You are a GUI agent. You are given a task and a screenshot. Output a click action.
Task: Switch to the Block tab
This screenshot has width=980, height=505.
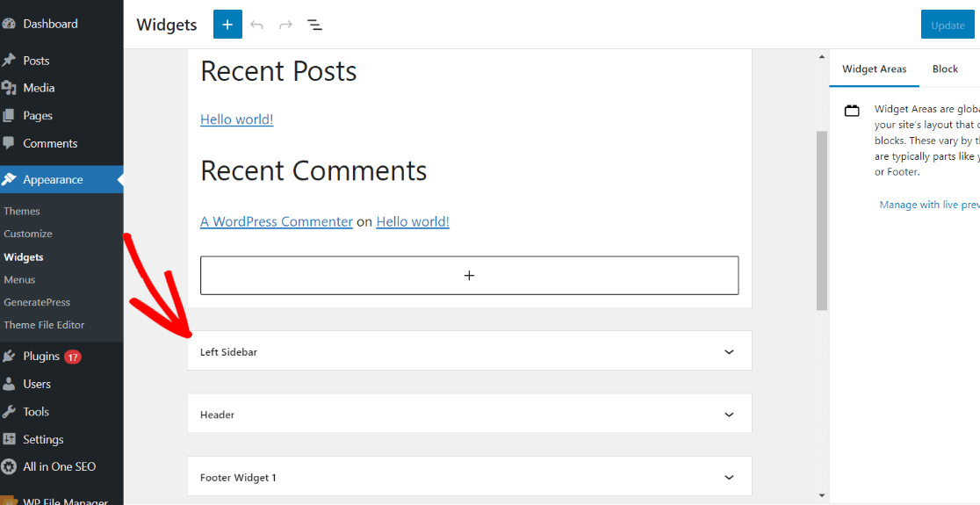pyautogui.click(x=945, y=69)
